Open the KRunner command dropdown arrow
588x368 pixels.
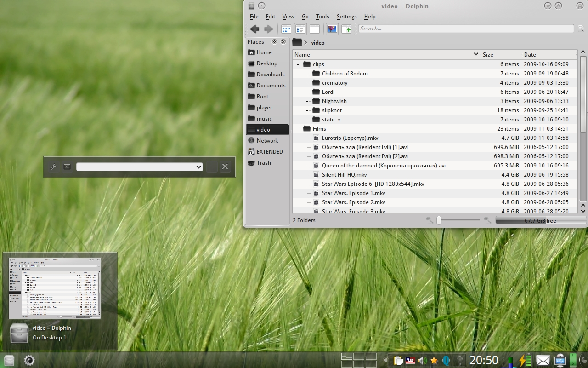click(198, 167)
